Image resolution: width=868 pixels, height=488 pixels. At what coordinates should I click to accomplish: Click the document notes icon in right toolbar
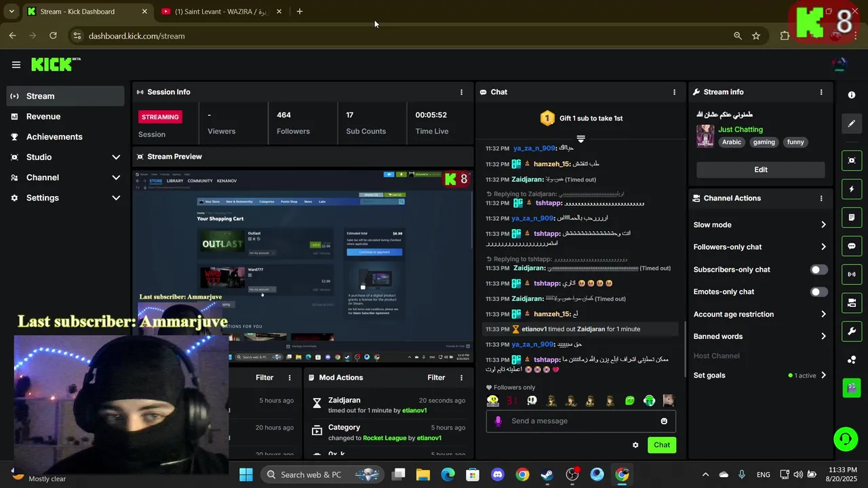[x=852, y=218]
